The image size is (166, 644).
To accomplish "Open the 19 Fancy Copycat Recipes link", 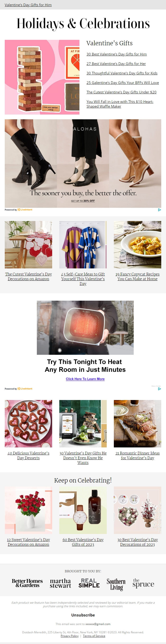I will (x=138, y=276).
